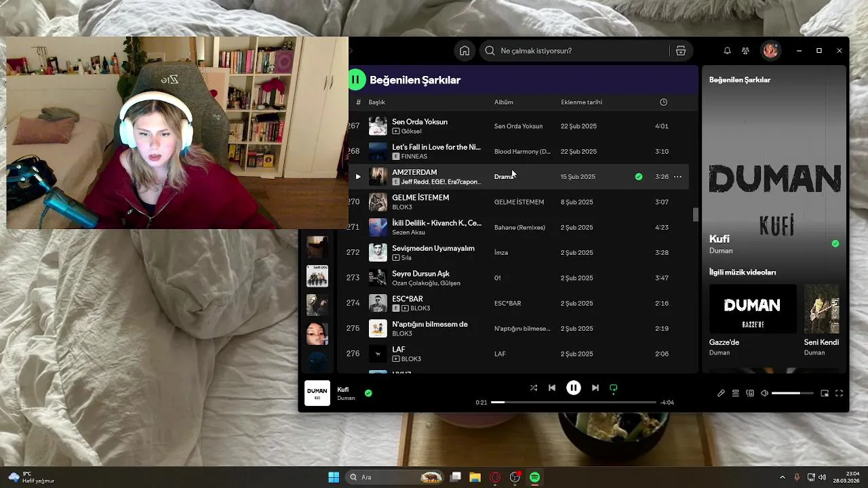
Task: Open Gazze'de music video thumbnail
Action: 753,308
